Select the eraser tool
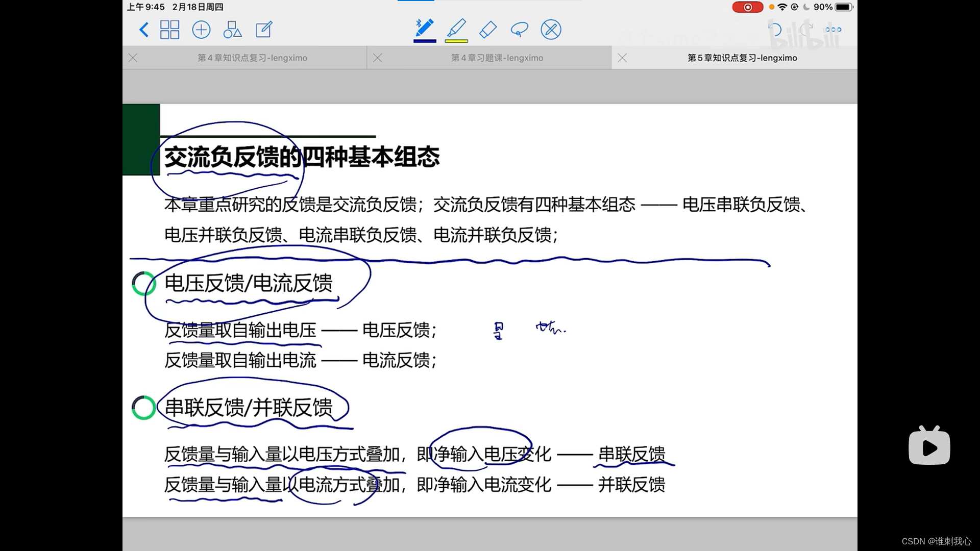 tap(488, 30)
